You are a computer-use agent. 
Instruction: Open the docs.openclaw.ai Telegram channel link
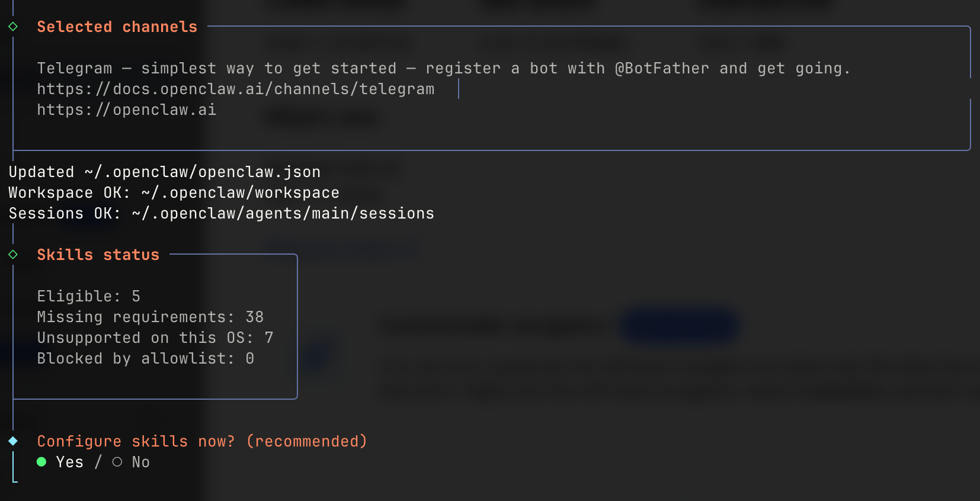[x=235, y=89]
